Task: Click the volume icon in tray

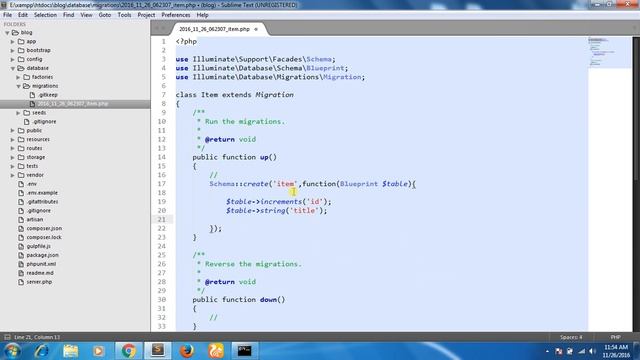Action: coord(592,351)
